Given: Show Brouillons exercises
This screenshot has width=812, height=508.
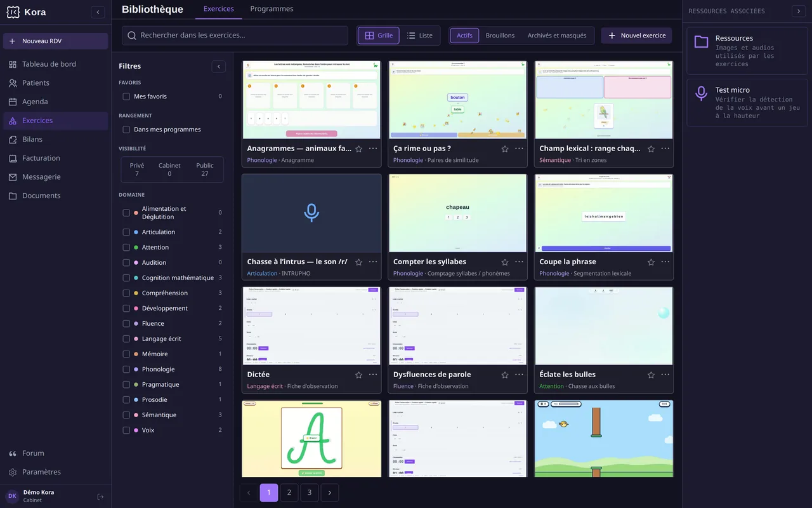Looking at the screenshot, I should click(x=500, y=36).
